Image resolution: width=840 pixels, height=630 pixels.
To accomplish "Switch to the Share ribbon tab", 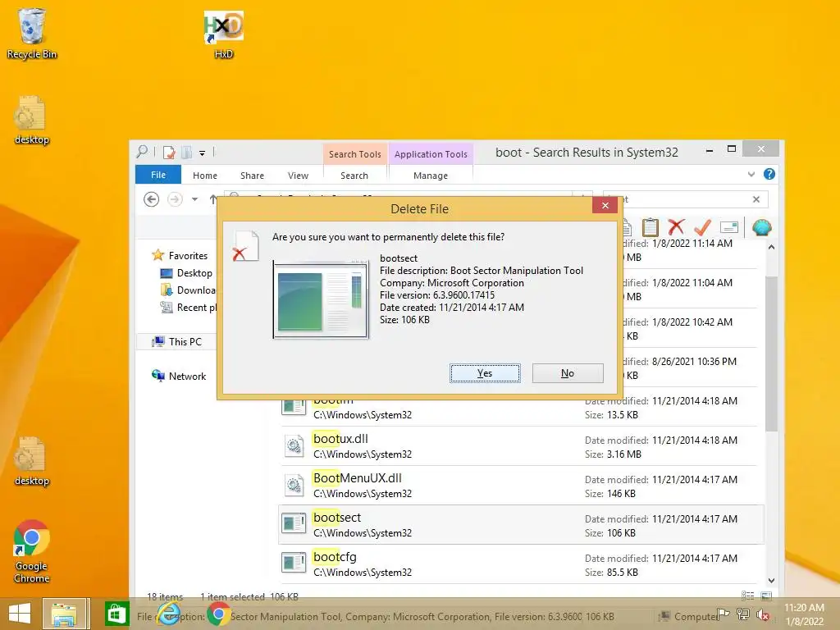I will [x=252, y=176].
